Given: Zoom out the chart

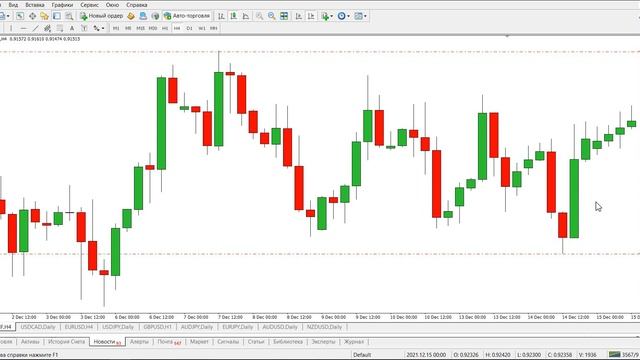Looking at the screenshot, I should point(271,16).
